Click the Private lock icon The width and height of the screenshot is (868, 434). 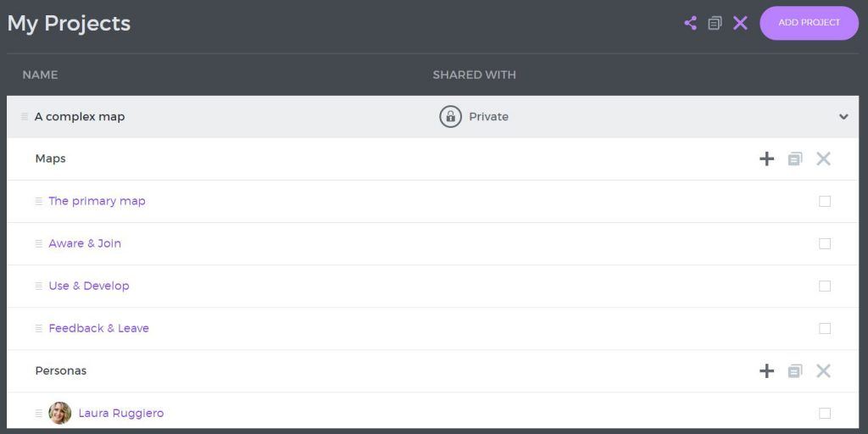click(451, 117)
